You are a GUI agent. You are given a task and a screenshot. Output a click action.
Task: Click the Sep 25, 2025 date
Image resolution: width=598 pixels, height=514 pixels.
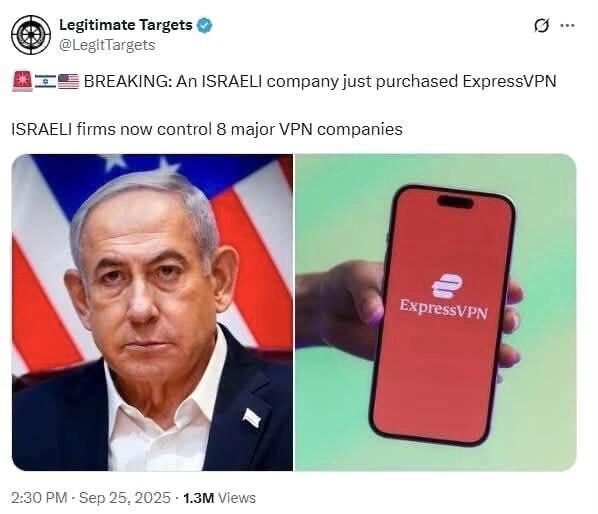click(x=125, y=498)
